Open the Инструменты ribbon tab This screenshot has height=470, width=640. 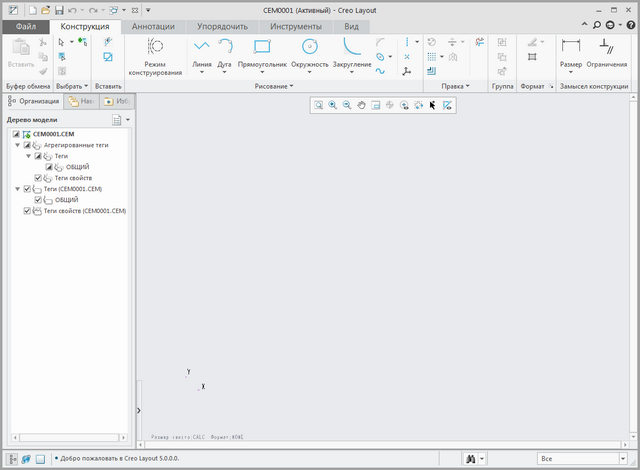click(x=294, y=26)
